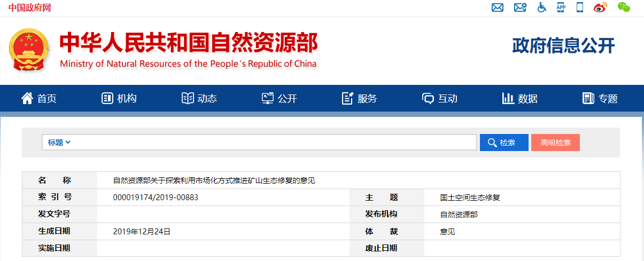The width and height of the screenshot is (644, 261).
Task: Open the APP download icon
Action: 561,7
